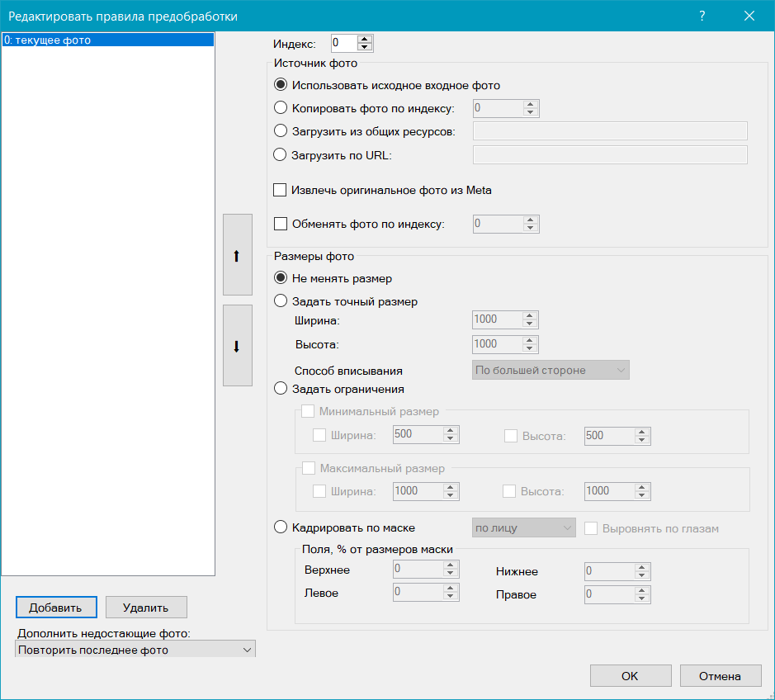Open 'Способ вписывания' dropdown list
Screen dimensions: 775x700
(x=551, y=370)
